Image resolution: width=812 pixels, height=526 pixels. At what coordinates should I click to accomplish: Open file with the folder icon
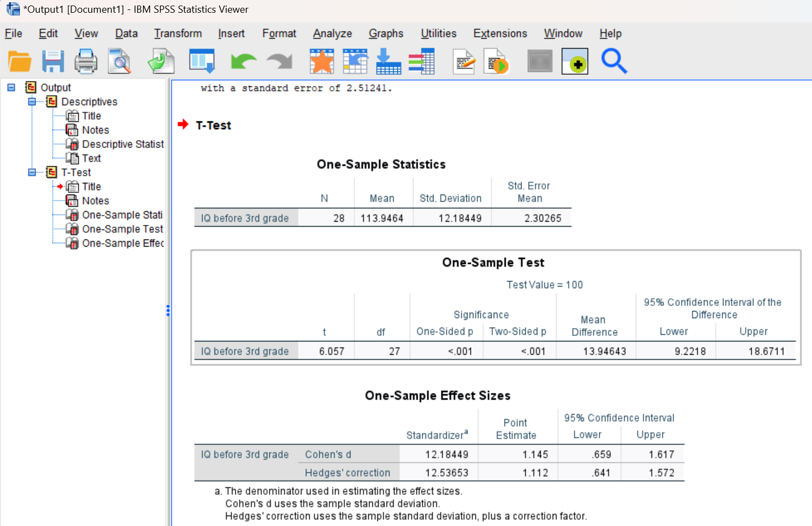click(20, 62)
